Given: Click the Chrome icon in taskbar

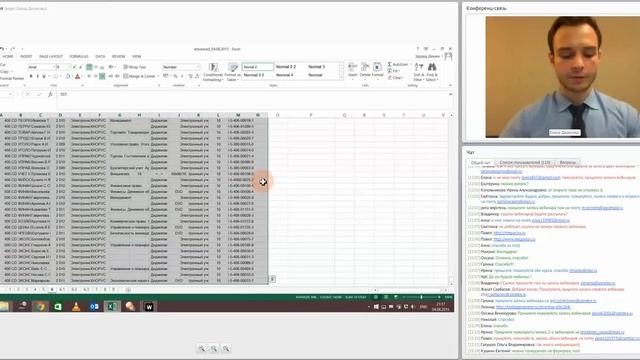Looking at the screenshot, I should pyautogui.click(x=40, y=306).
